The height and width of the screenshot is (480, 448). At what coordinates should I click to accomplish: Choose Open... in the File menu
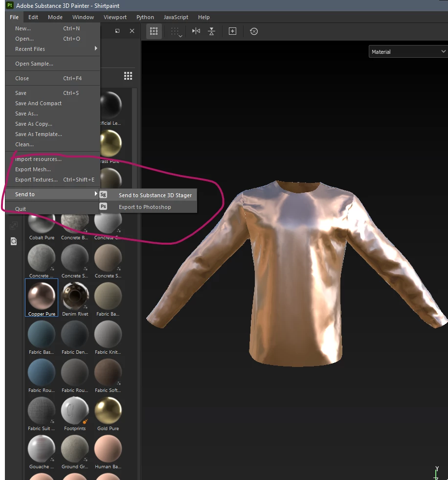(x=53, y=39)
